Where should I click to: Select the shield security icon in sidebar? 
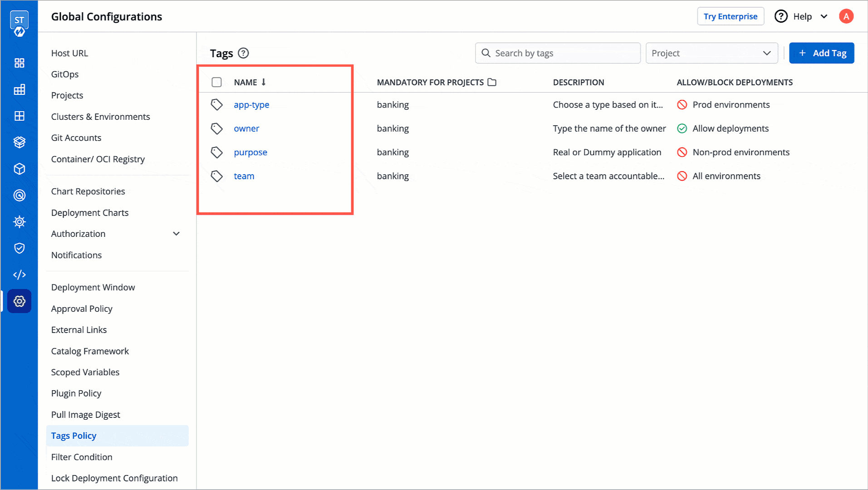[x=19, y=248]
